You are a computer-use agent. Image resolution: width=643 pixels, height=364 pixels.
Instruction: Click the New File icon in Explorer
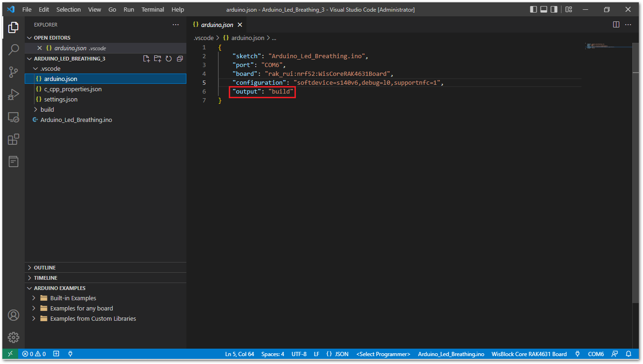pyautogui.click(x=146, y=59)
